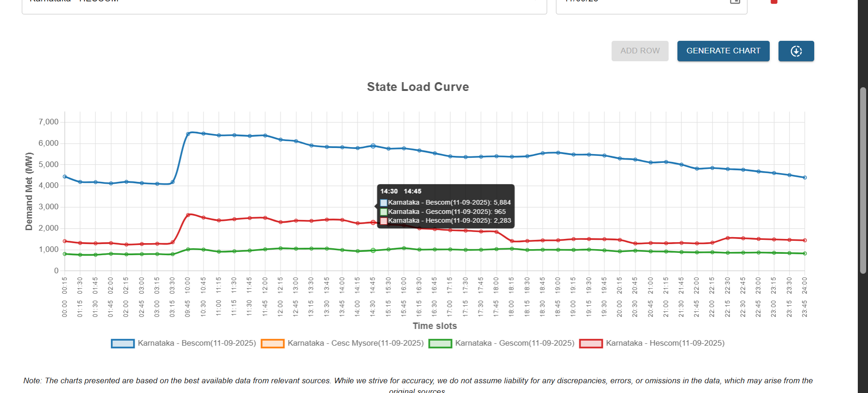Click the red Hescom legend swatch
The image size is (868, 393).
point(591,344)
